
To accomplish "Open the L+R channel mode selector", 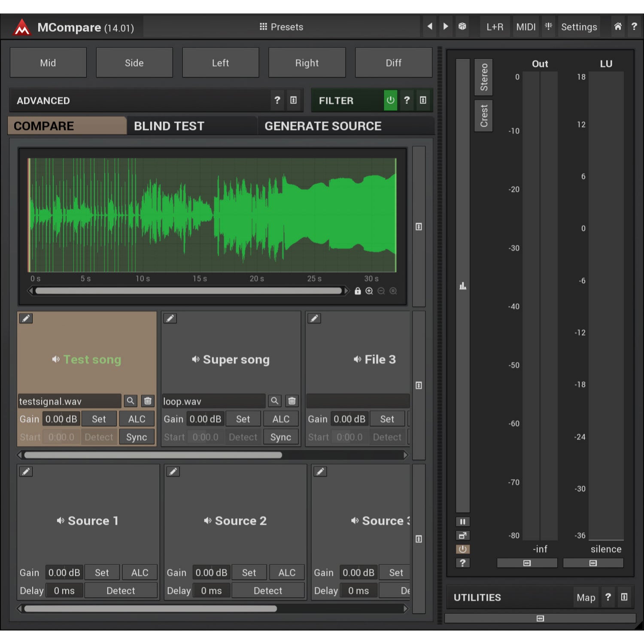I will pyautogui.click(x=495, y=27).
